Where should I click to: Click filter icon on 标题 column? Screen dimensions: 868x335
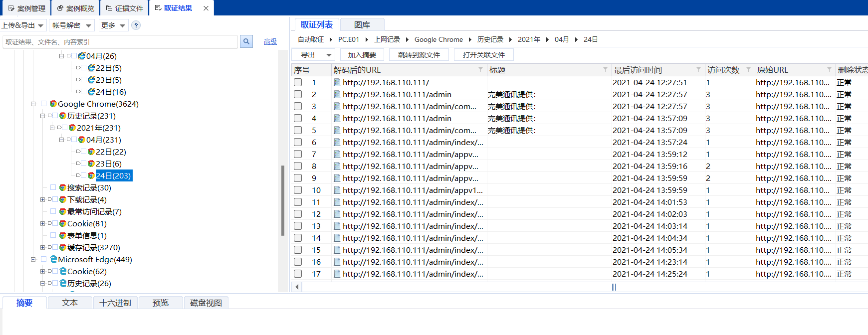605,69
